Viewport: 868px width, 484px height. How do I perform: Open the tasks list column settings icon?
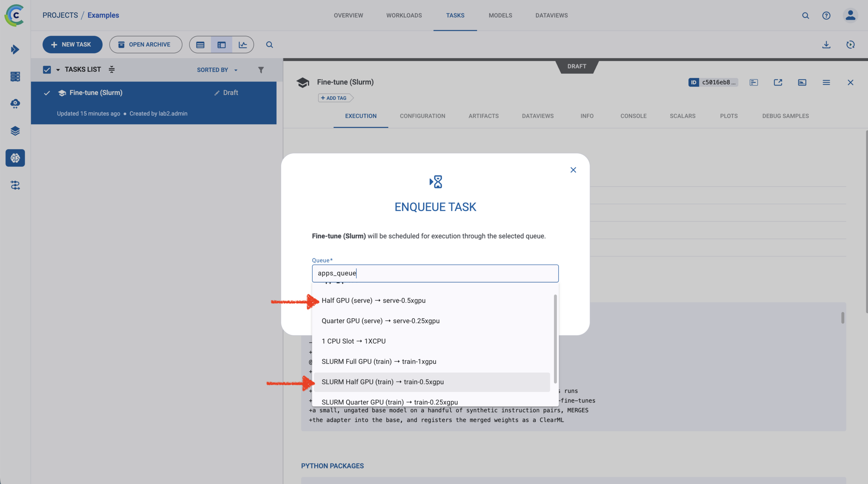[x=112, y=70]
